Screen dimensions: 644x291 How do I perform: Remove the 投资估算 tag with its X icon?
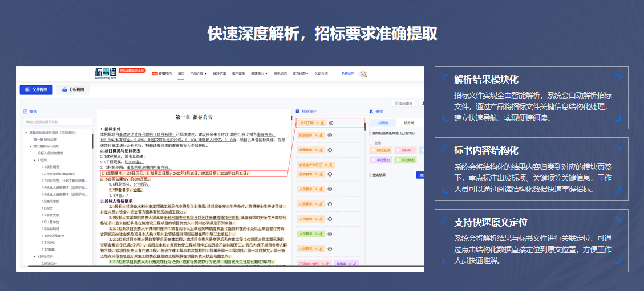pyautogui.click(x=316, y=136)
